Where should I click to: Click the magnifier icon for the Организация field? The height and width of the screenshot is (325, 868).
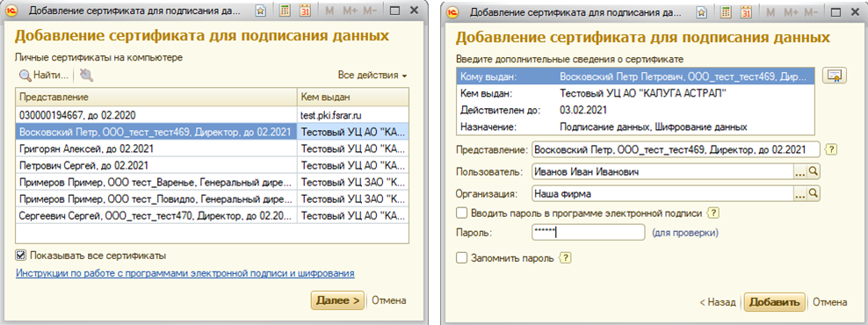814,194
